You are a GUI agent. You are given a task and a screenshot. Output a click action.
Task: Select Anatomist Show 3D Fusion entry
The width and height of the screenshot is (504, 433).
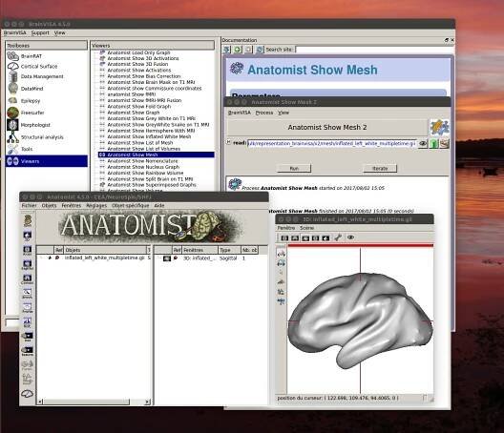point(137,64)
